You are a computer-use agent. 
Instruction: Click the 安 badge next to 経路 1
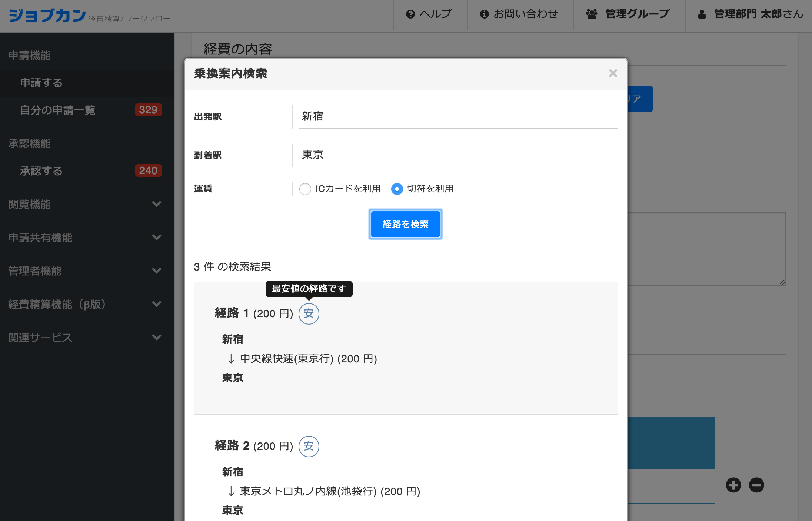pyautogui.click(x=309, y=314)
